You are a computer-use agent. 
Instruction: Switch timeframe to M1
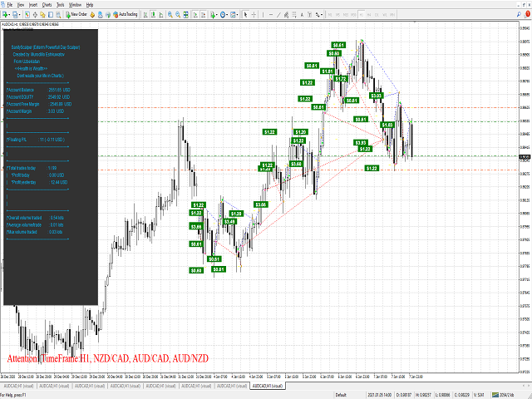[x=330, y=15]
